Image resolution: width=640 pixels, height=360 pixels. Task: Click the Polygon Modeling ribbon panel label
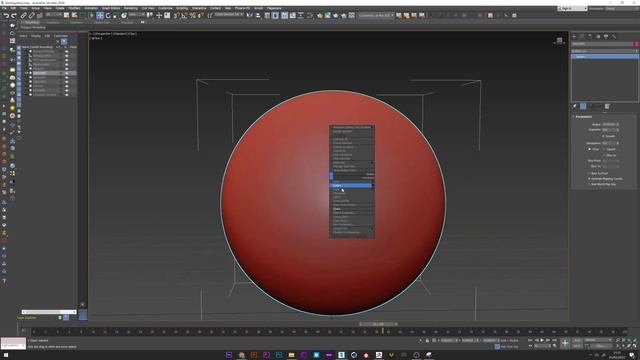tap(33, 27)
